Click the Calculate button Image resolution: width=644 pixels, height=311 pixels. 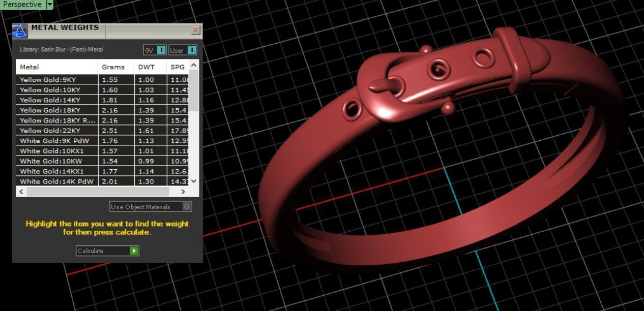pos(107,251)
